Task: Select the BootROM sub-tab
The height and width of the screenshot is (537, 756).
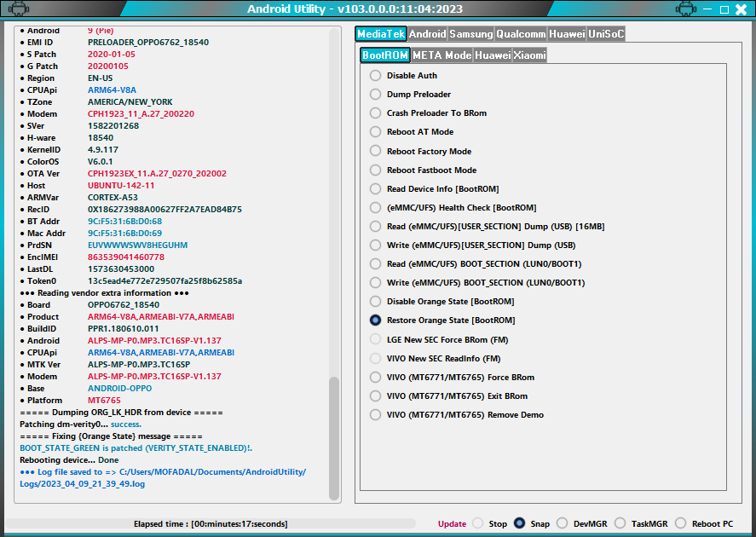Action: [384, 55]
